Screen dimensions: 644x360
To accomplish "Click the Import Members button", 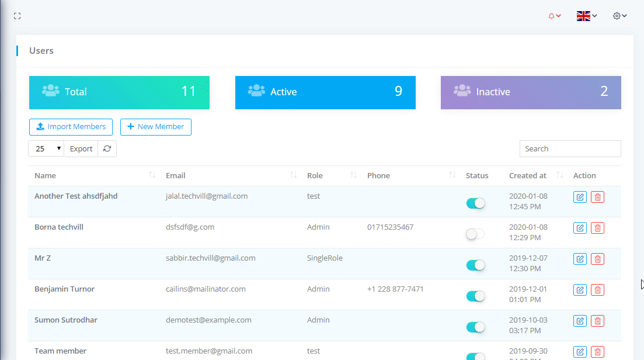I will point(71,127).
